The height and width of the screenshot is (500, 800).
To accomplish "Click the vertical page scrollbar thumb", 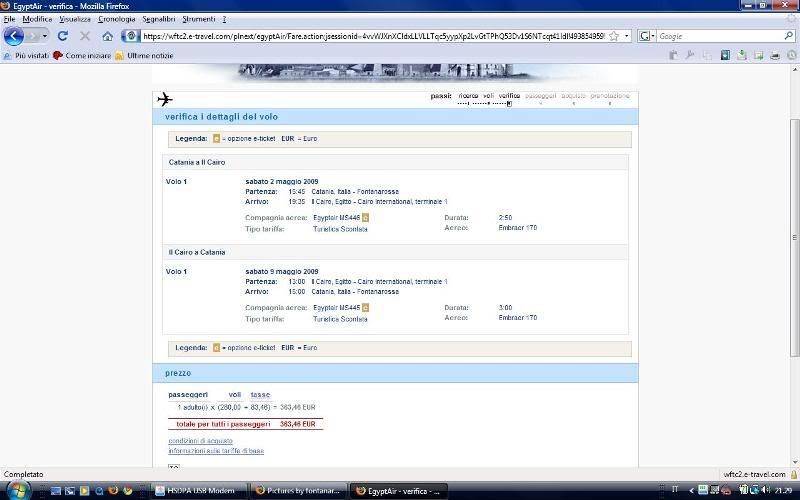I will [x=794, y=238].
